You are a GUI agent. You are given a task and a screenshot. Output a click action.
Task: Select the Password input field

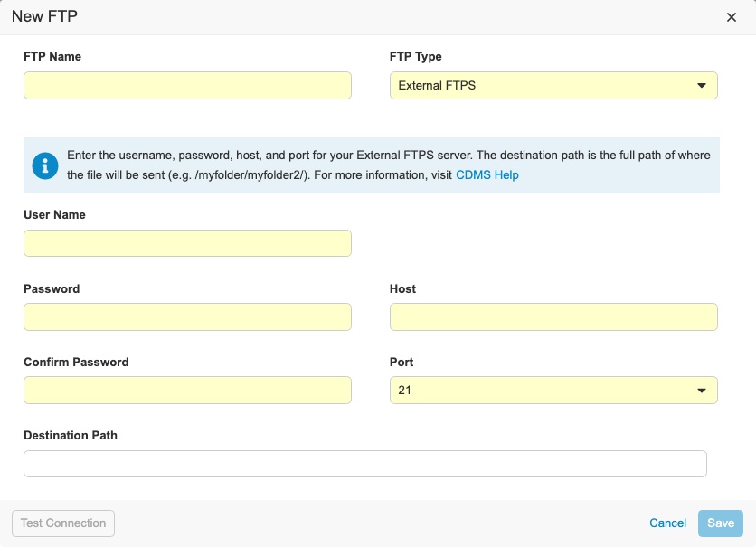tap(187, 317)
